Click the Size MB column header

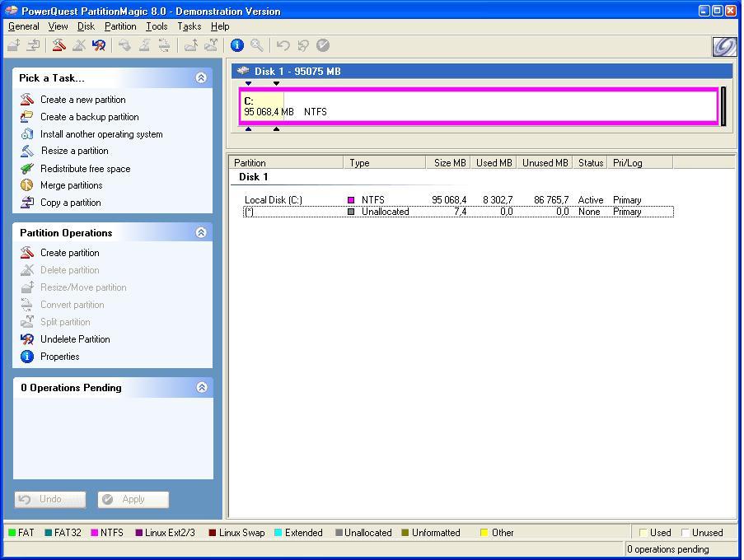(x=447, y=162)
